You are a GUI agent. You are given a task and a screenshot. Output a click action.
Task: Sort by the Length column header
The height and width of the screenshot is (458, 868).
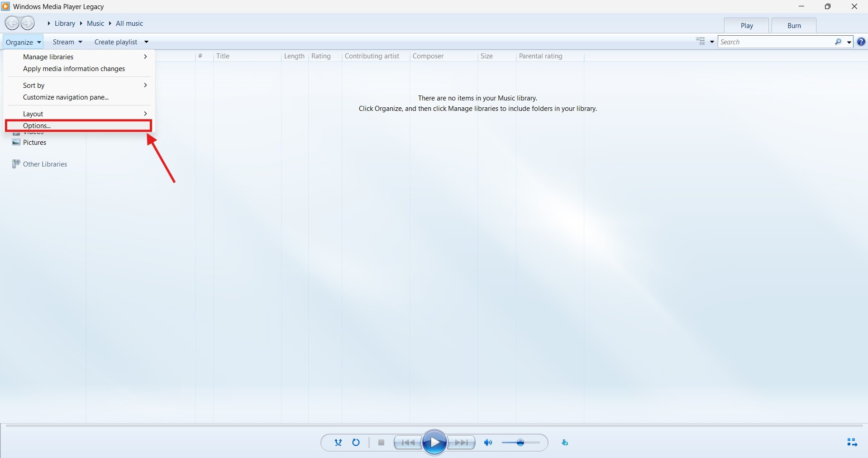click(x=295, y=56)
